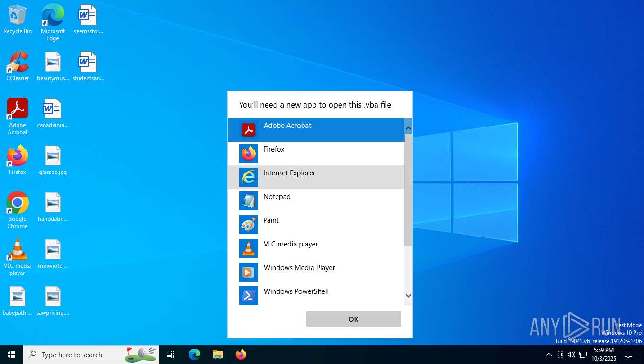Open the Windows Start menu
Viewport: 644px width, 364px height.
(11, 355)
